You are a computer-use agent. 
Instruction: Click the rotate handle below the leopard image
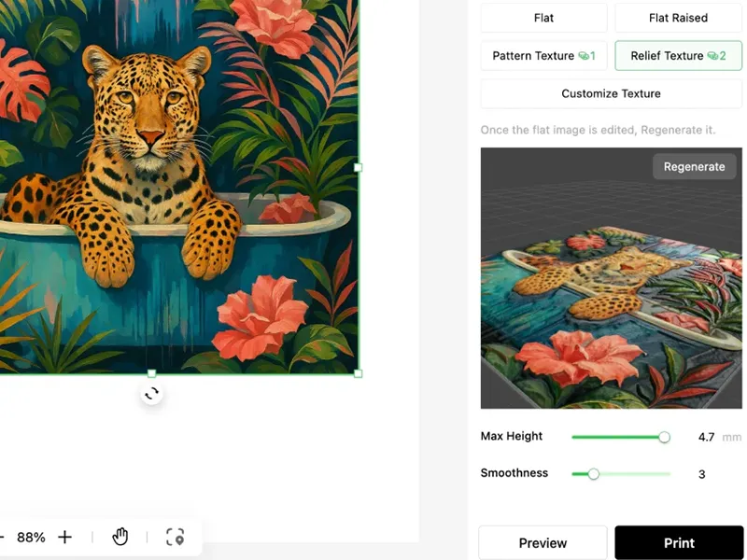pyautogui.click(x=152, y=394)
